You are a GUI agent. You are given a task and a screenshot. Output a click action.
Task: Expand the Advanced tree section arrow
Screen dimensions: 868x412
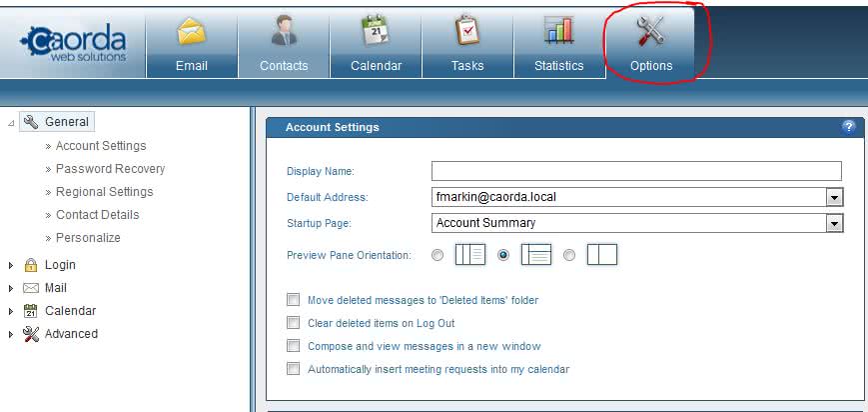(x=11, y=334)
